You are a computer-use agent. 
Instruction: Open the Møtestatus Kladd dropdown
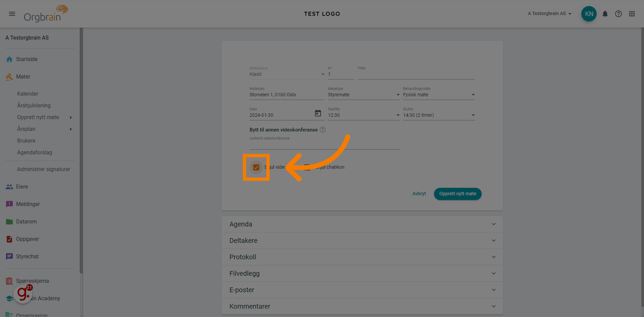[x=287, y=74]
